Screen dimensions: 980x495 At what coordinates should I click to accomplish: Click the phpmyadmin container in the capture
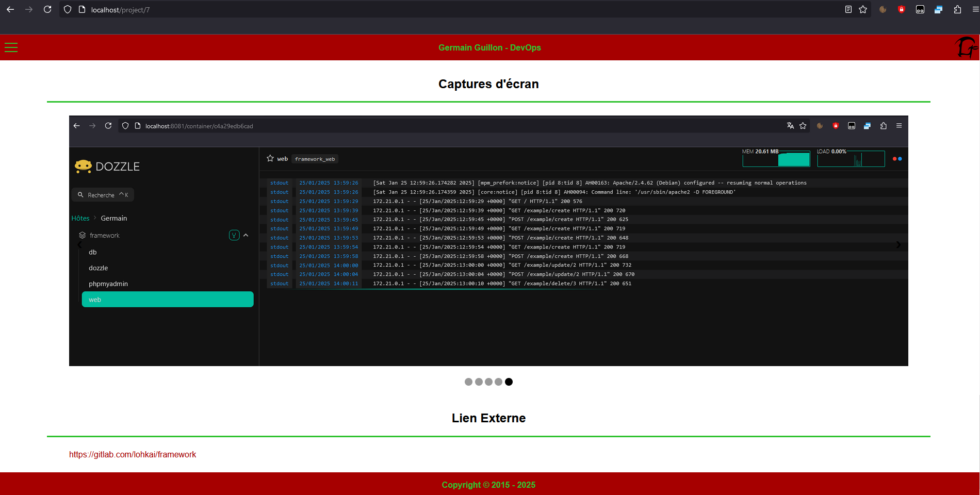pos(108,284)
